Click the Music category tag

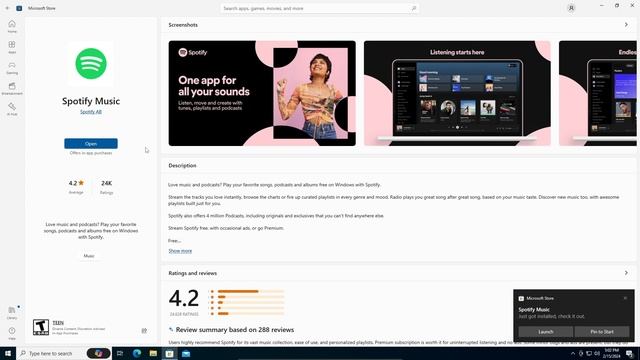[x=89, y=256]
